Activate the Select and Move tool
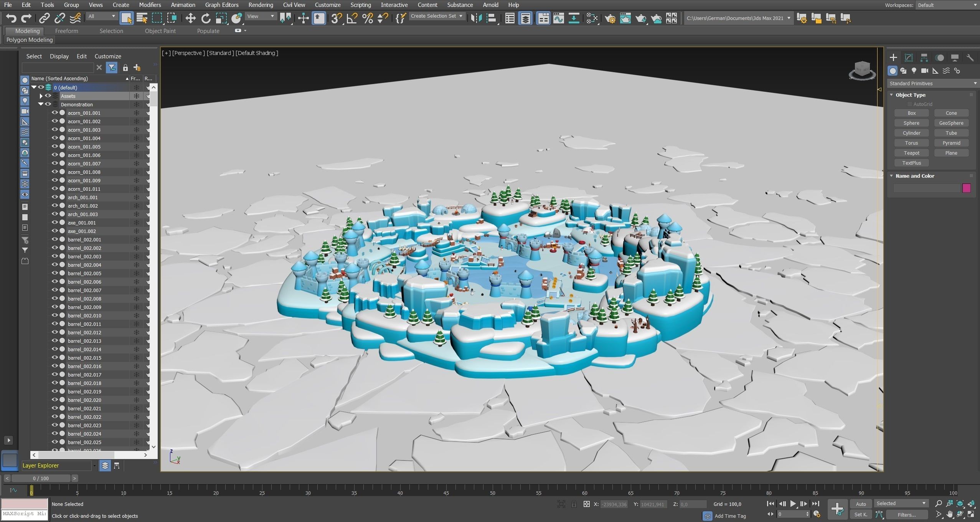 (x=190, y=18)
